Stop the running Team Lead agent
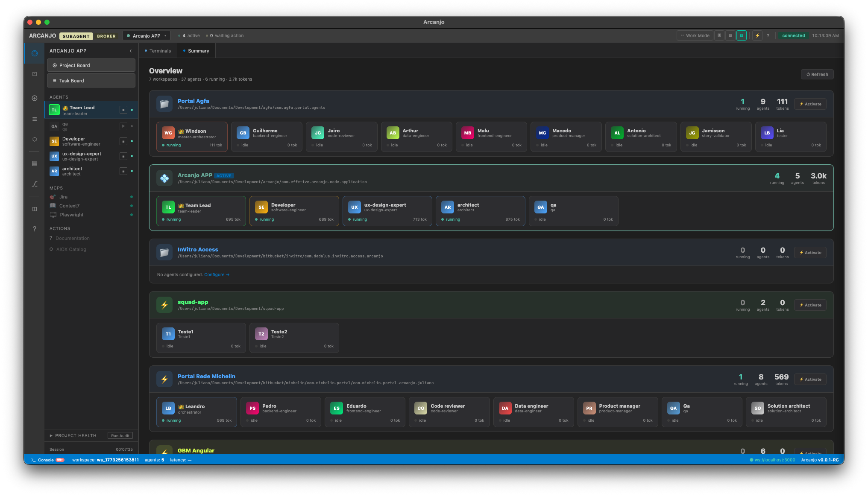Screen dimensions: 868x496 (123, 110)
